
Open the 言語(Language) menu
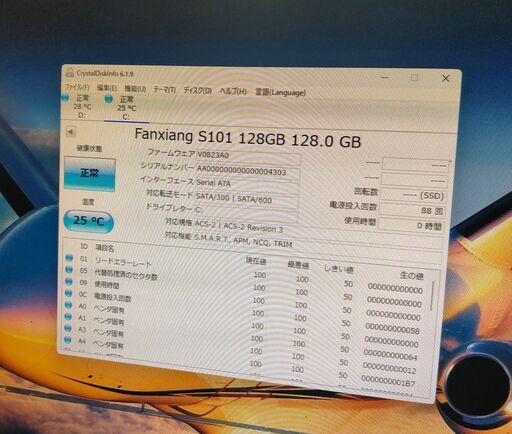(x=280, y=92)
